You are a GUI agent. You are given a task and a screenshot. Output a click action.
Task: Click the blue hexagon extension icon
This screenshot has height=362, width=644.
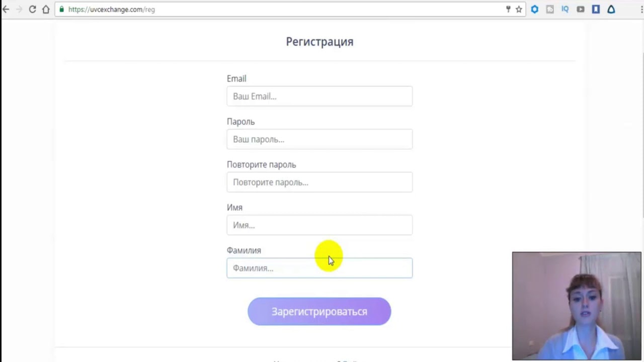534,9
